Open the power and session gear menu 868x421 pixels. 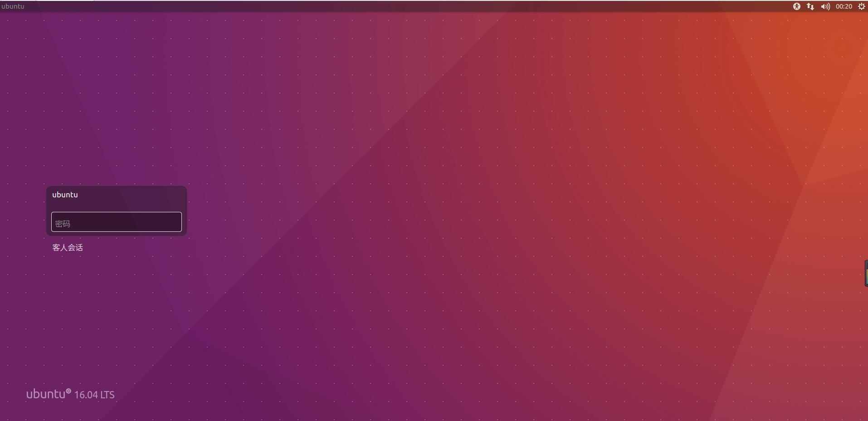click(862, 6)
